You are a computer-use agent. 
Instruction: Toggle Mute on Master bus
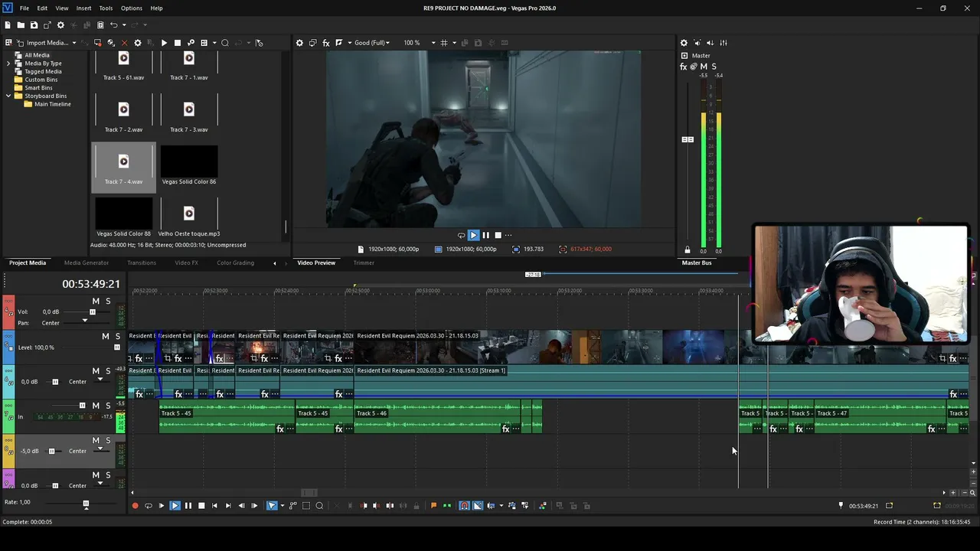(x=704, y=67)
